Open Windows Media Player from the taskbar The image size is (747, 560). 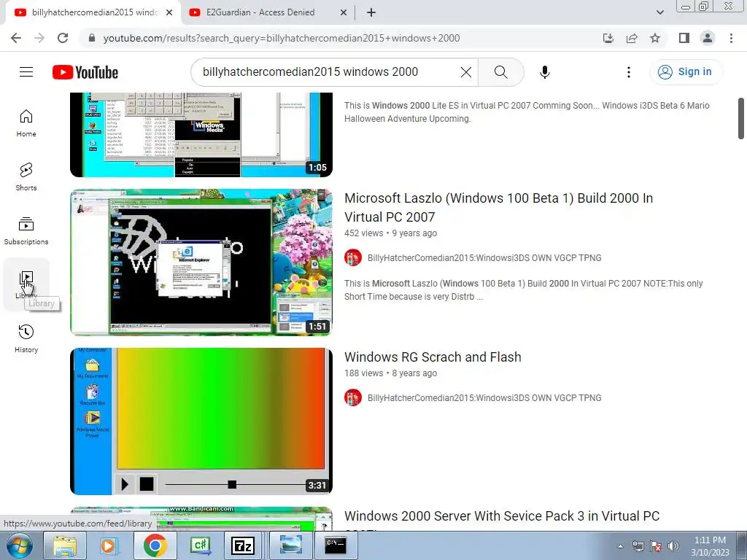coord(109,545)
